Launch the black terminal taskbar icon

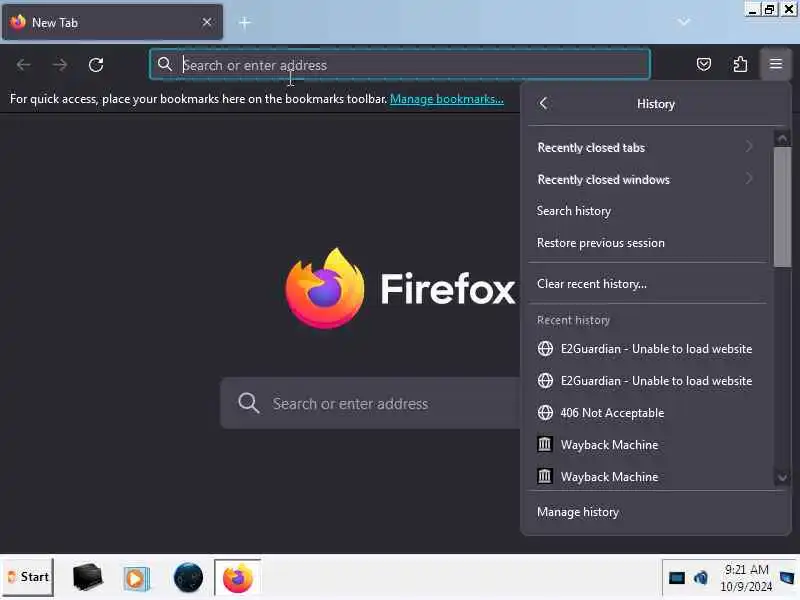(88, 578)
